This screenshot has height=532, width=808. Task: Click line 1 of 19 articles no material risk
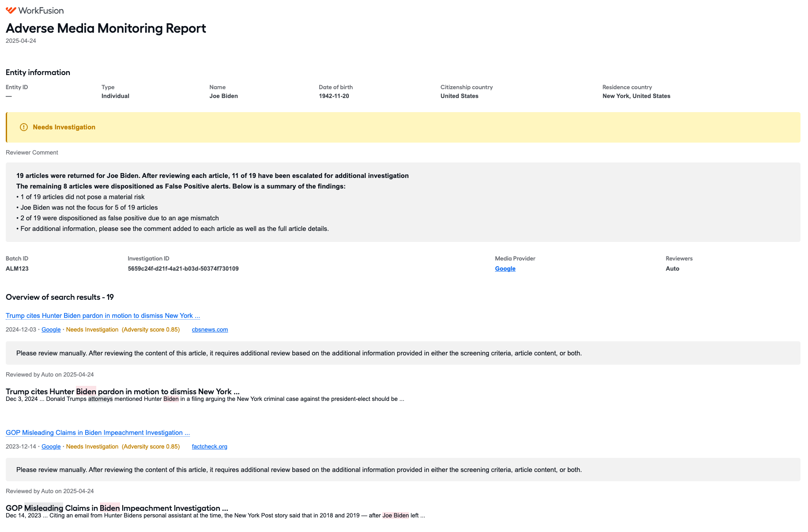tap(80, 197)
